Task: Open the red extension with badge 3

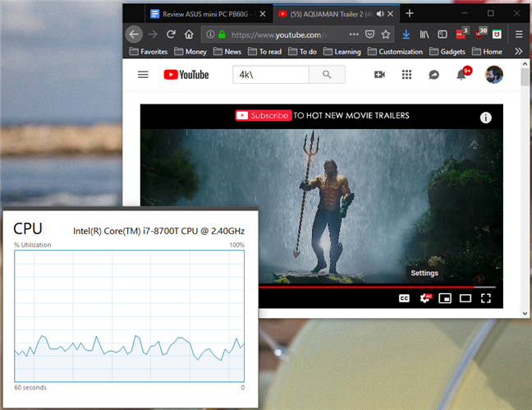Action: 462,34
